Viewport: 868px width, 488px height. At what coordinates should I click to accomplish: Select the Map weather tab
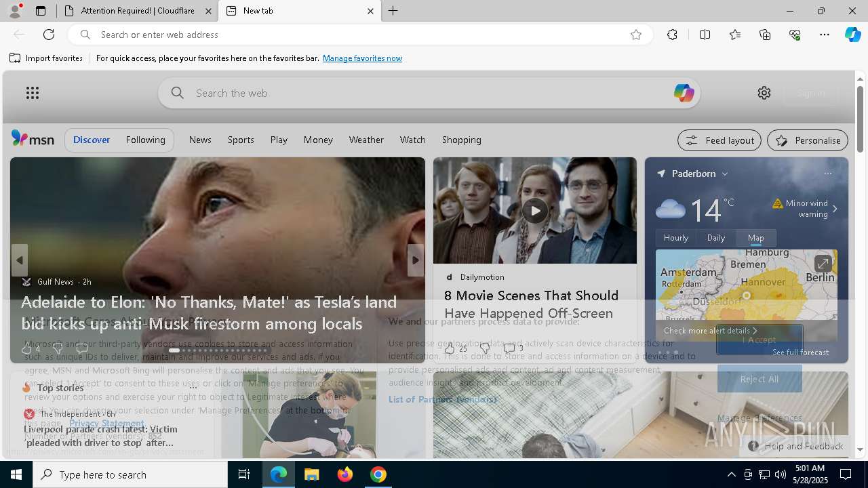(756, 238)
